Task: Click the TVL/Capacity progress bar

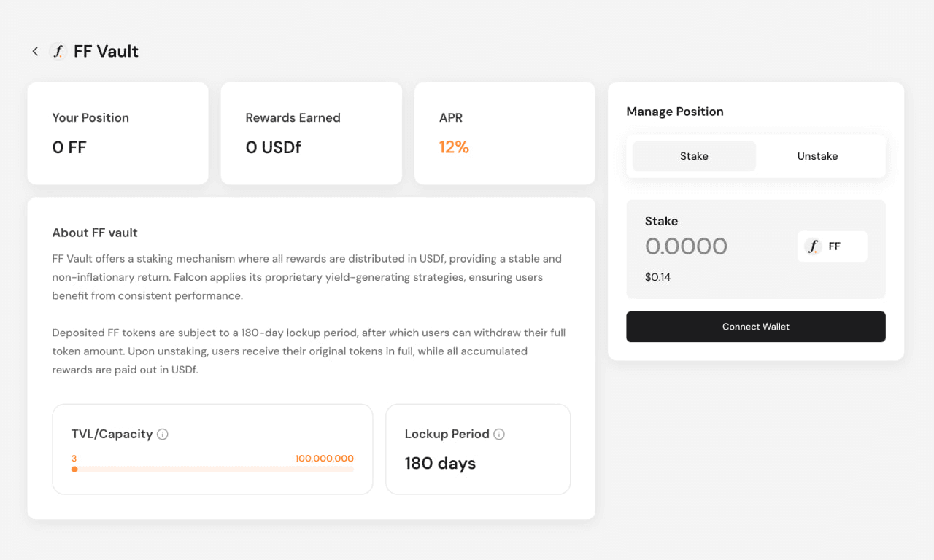Action: [212, 469]
